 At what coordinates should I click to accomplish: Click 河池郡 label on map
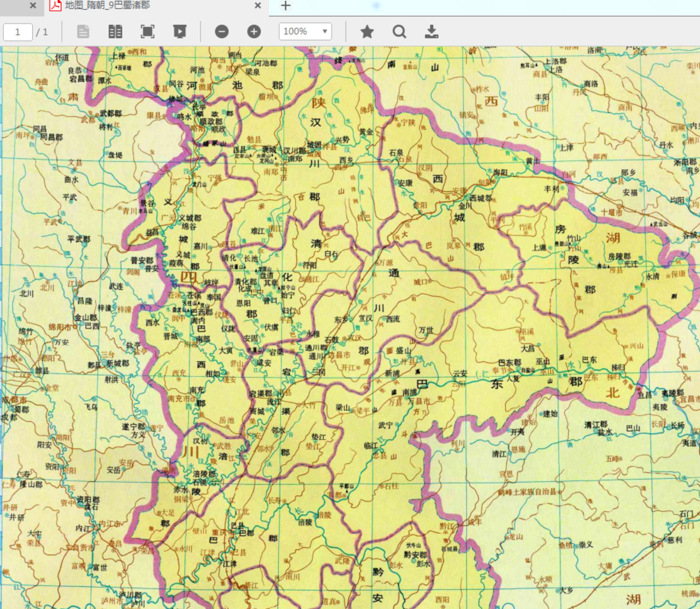point(266,63)
